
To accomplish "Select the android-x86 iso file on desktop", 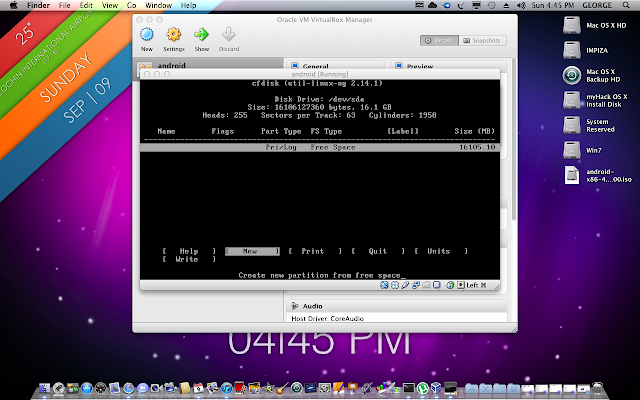I will [571, 175].
